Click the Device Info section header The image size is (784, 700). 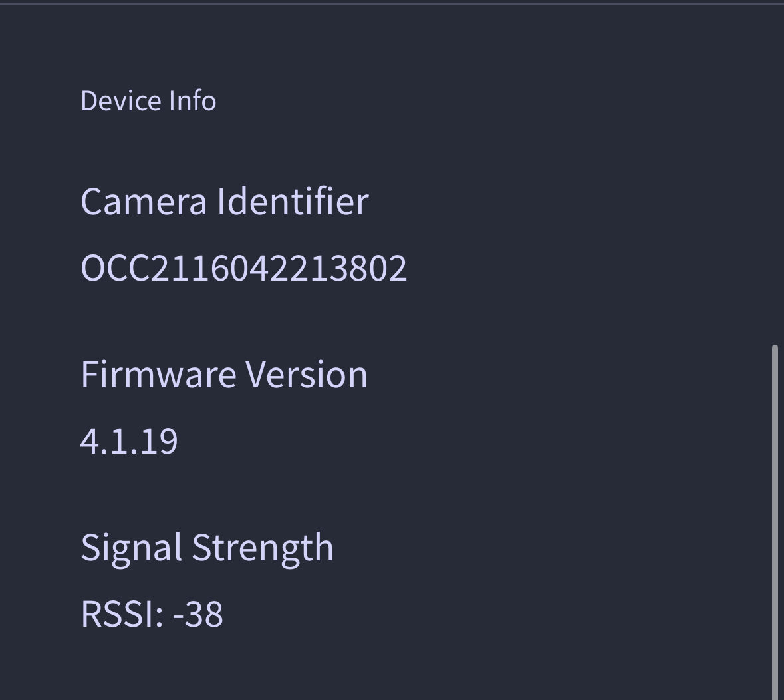(148, 100)
